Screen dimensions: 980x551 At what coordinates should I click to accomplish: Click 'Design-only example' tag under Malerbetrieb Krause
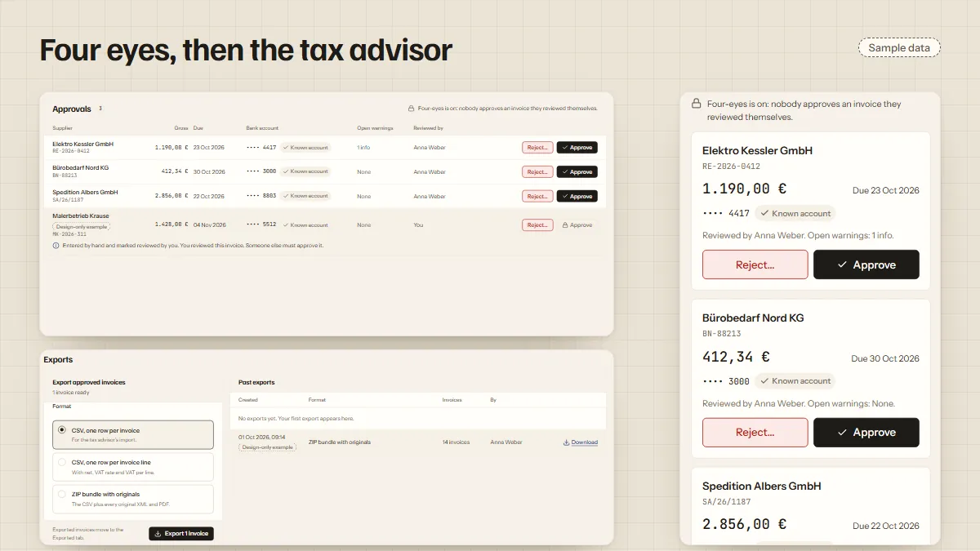click(82, 226)
